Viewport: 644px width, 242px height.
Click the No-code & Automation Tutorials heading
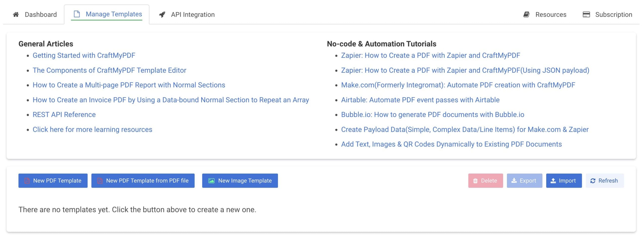pyautogui.click(x=381, y=44)
